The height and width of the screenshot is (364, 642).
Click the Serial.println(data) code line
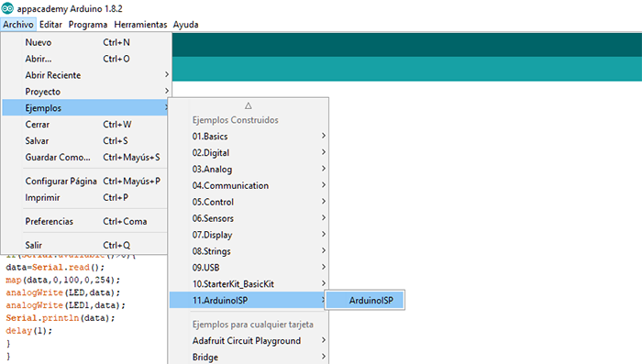pos(61,318)
